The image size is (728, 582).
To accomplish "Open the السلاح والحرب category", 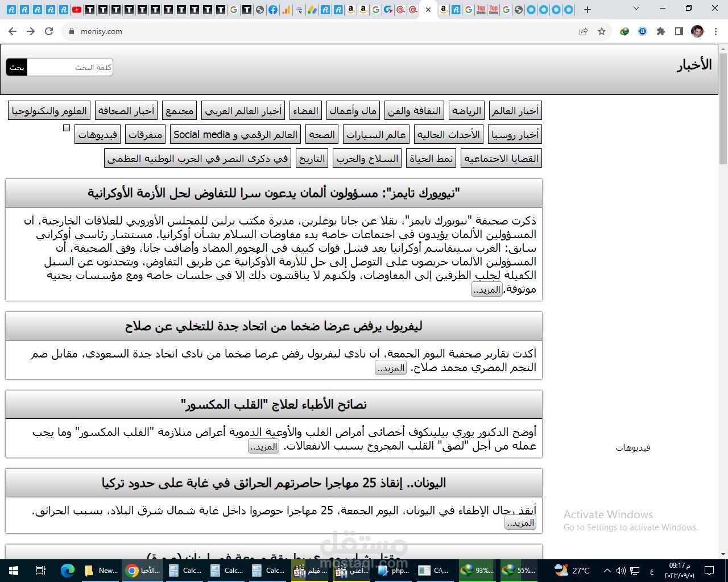I will click(x=367, y=159).
